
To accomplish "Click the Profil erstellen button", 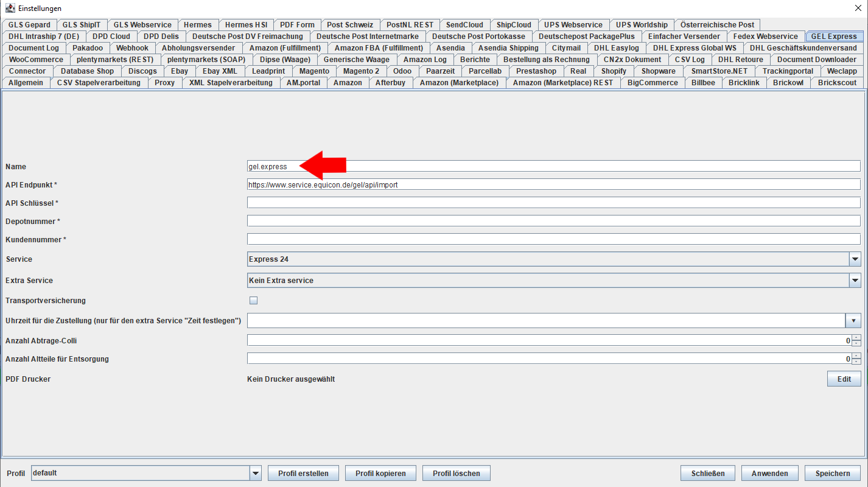I will (x=303, y=473).
